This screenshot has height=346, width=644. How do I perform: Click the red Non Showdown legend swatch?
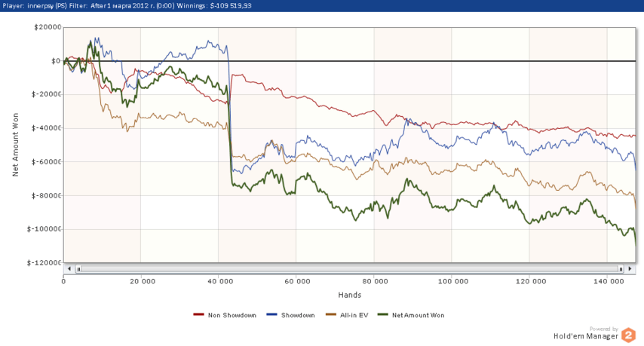(x=199, y=314)
